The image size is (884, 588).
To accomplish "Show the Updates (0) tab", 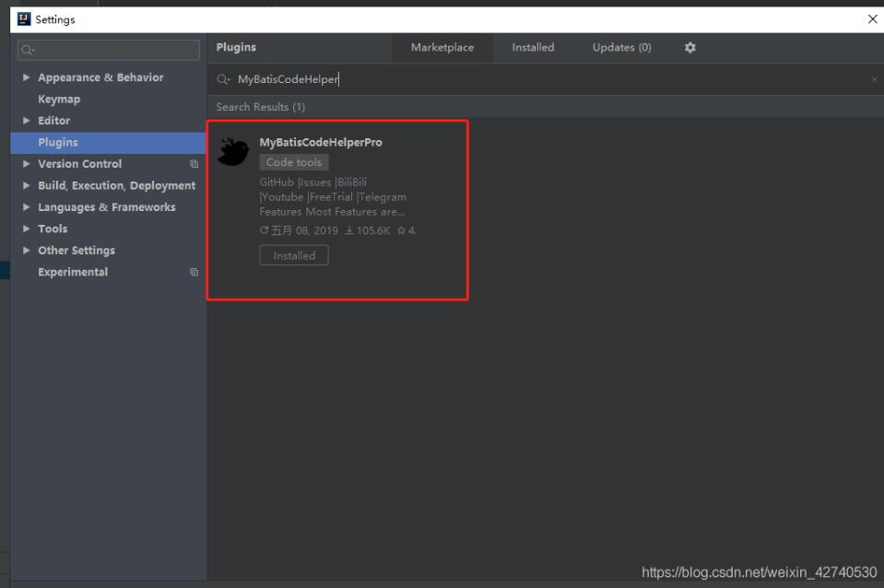I will pyautogui.click(x=621, y=48).
